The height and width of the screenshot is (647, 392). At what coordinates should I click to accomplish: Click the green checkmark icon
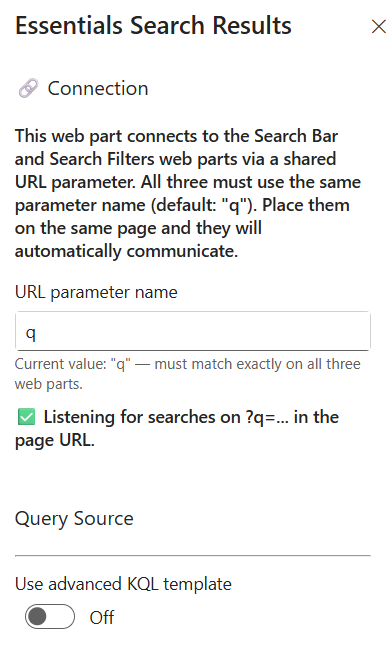[27, 417]
